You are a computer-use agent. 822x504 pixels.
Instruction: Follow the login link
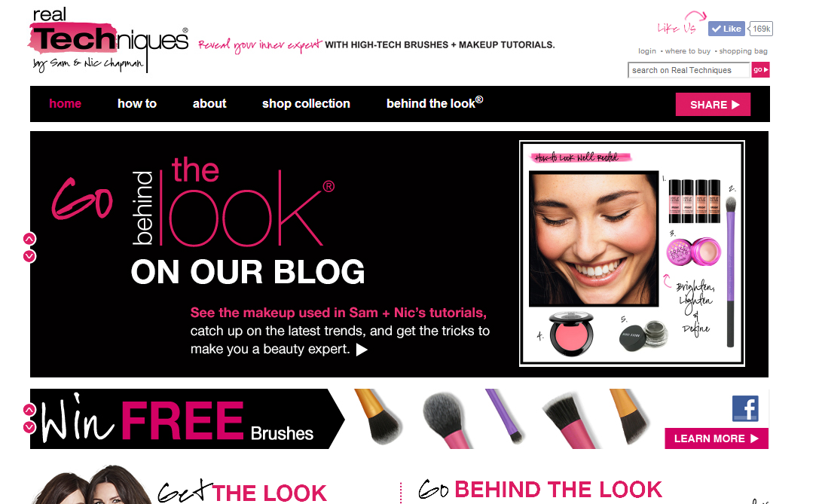[x=647, y=51]
